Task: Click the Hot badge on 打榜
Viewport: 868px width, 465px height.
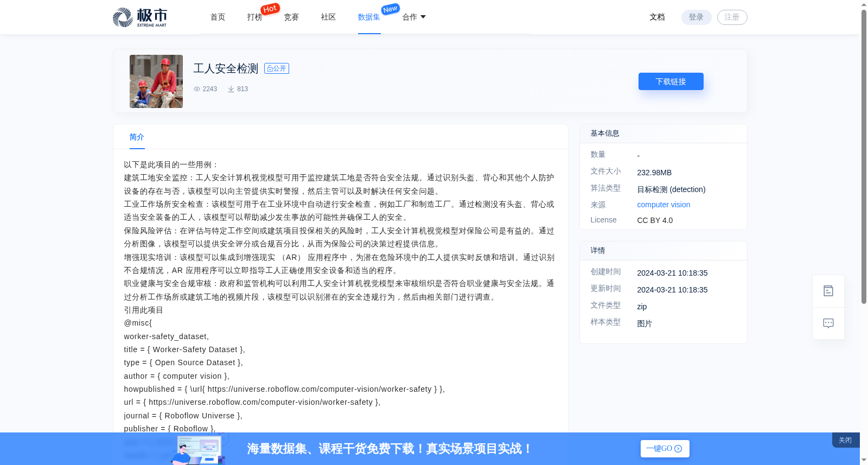Action: (x=270, y=9)
